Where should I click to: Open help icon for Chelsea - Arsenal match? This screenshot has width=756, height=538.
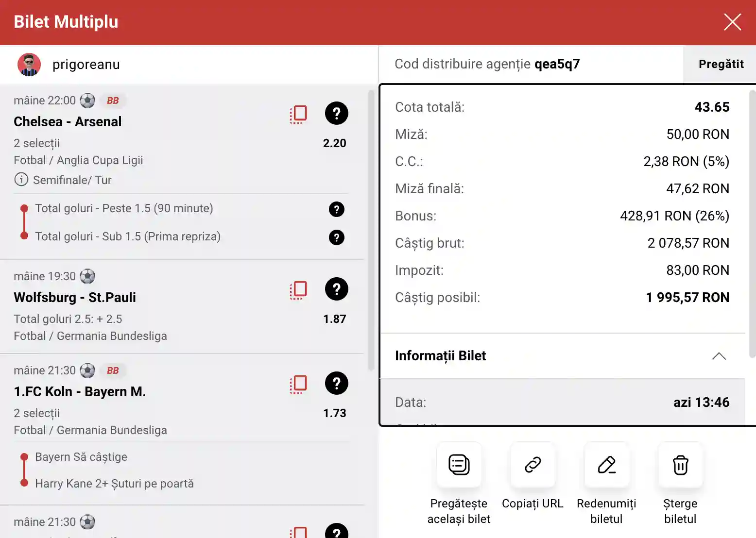[x=336, y=114]
